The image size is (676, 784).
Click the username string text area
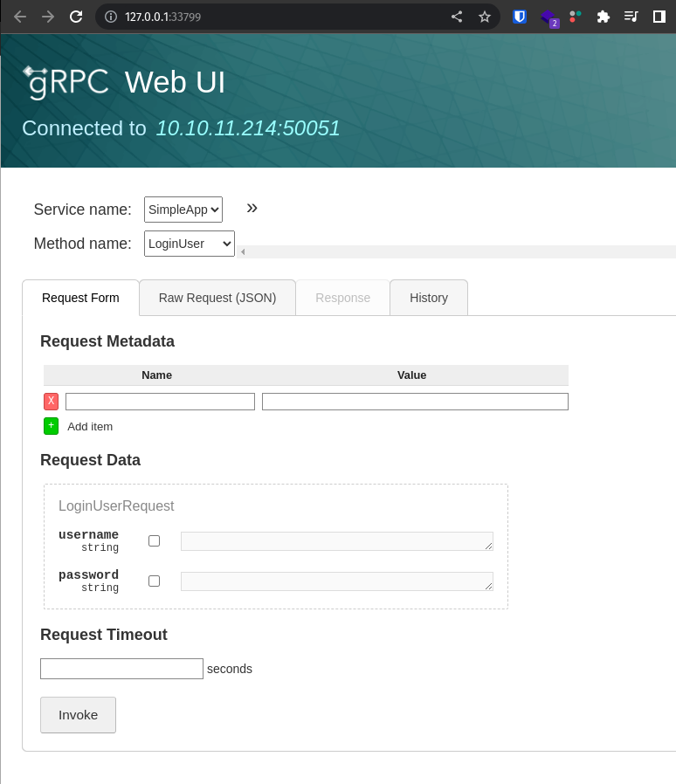click(337, 541)
